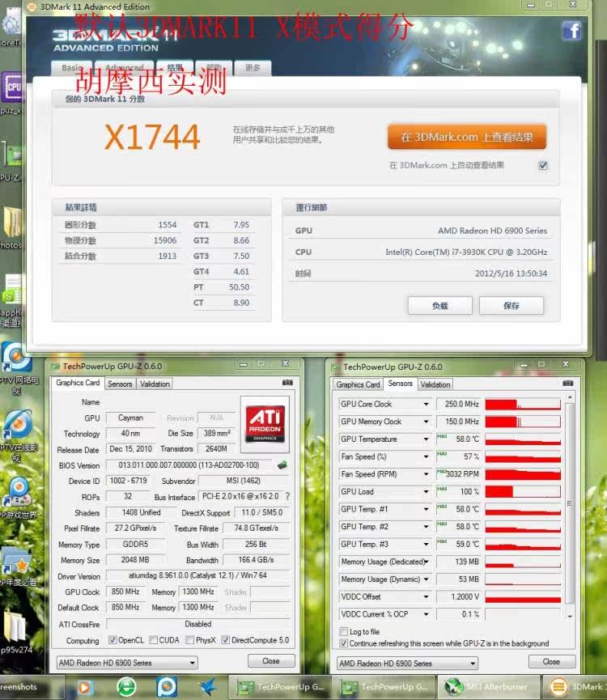Disable Continue refreshing in background checkbox
Screen dimensions: 607x700
click(x=344, y=643)
